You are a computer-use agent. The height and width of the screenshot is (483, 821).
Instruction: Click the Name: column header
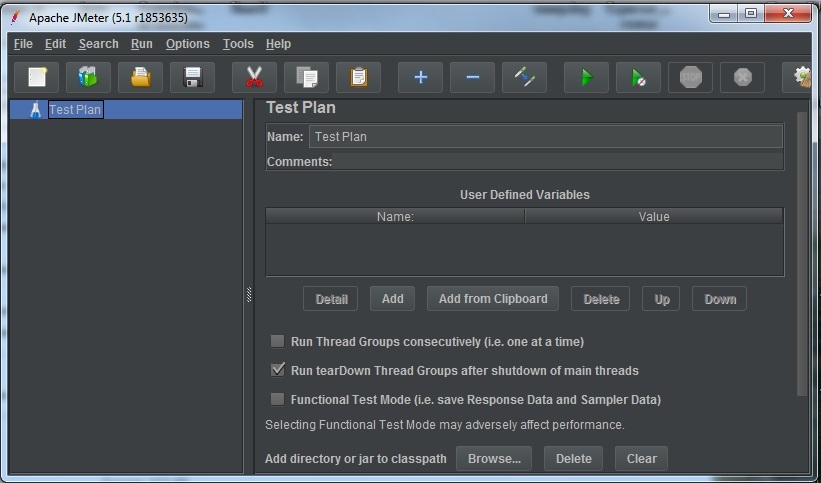click(x=395, y=216)
